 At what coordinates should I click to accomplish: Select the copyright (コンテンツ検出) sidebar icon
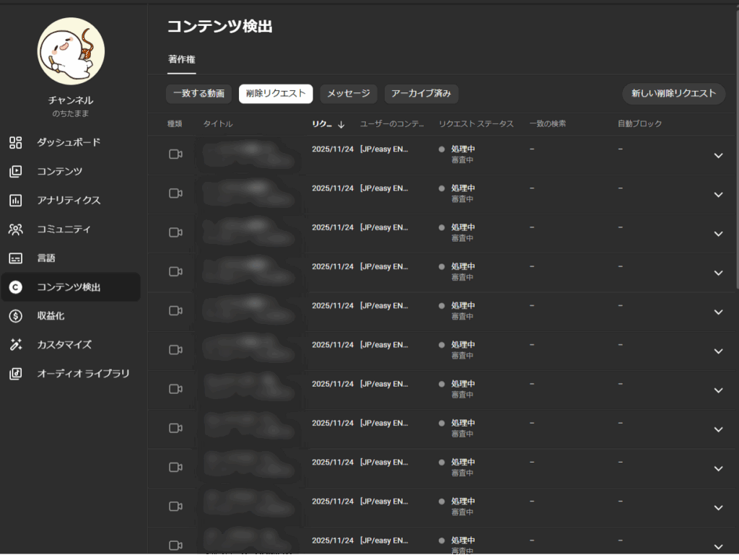(15, 286)
